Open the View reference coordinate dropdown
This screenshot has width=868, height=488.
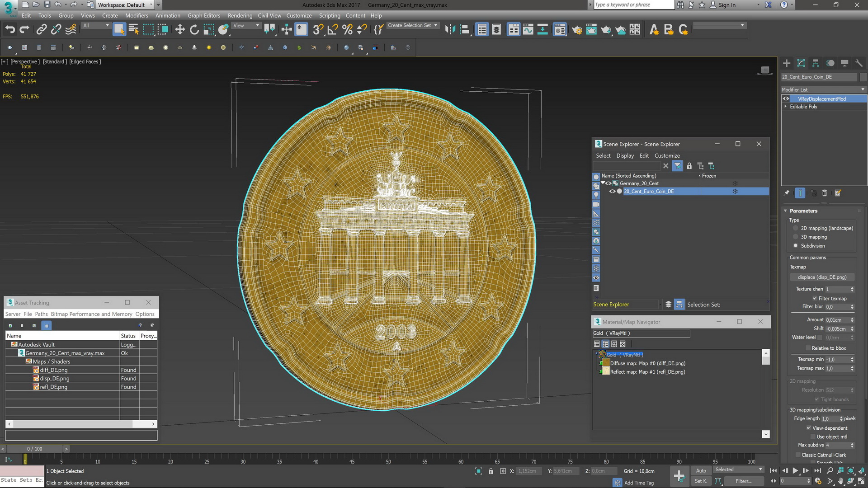[246, 26]
